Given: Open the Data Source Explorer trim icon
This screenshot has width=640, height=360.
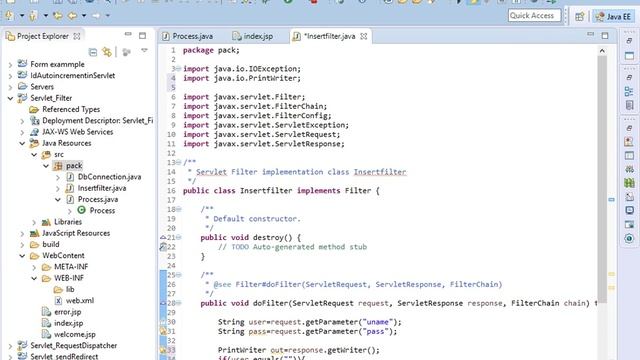Looking at the screenshot, I should [x=629, y=183].
